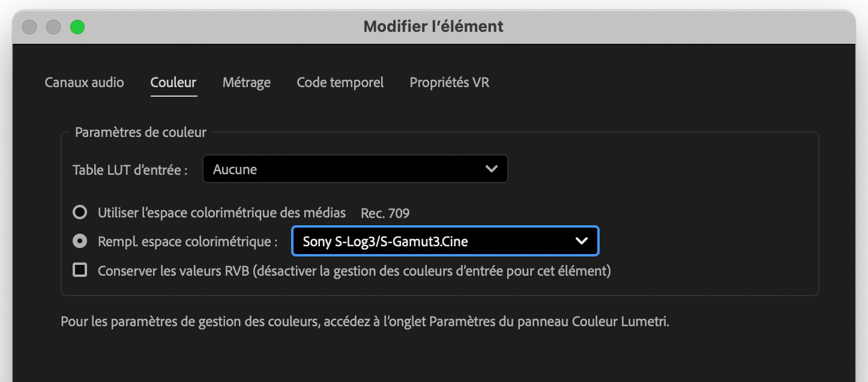The width and height of the screenshot is (868, 382).
Task: Click the "Paramètres de couleur" group heading
Action: [x=140, y=132]
